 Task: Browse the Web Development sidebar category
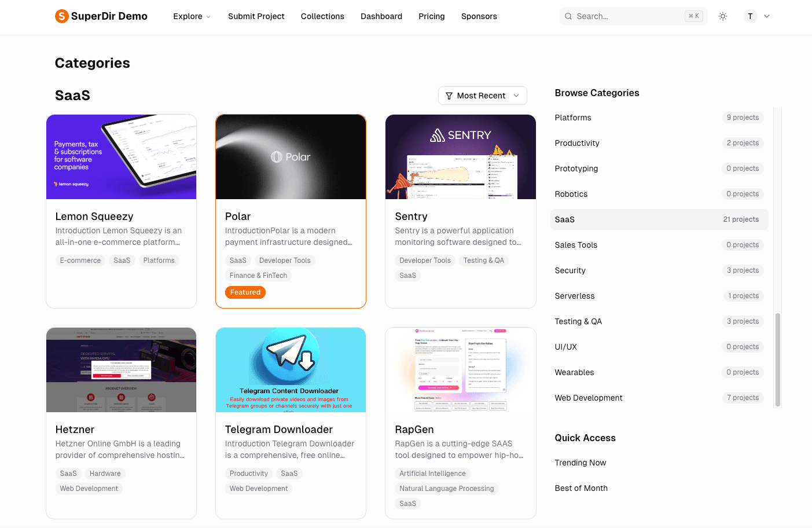click(x=659, y=398)
